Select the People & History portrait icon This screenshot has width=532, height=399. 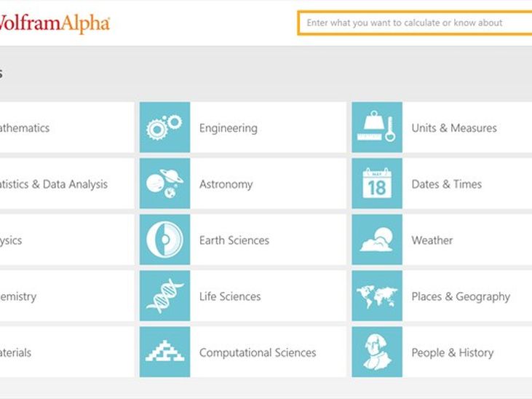coord(377,352)
